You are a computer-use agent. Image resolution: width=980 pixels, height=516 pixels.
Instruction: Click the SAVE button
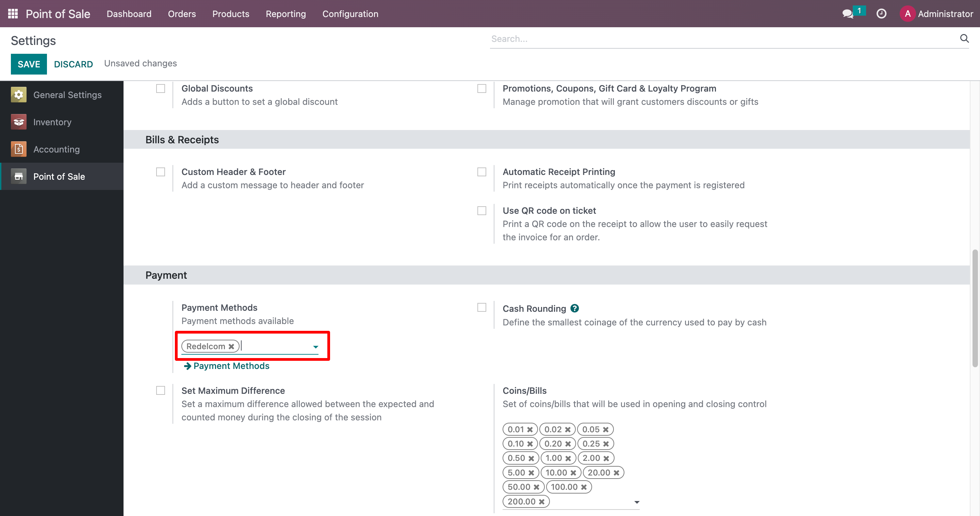coord(29,64)
